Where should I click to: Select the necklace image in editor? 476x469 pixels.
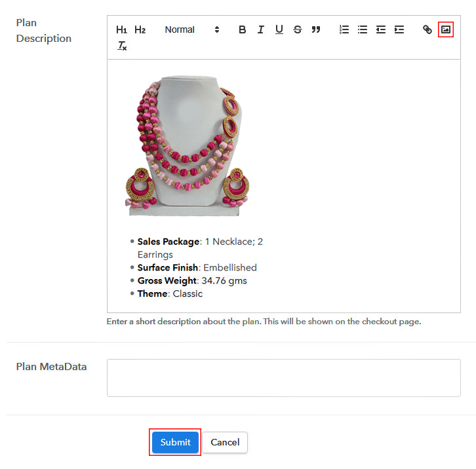click(x=188, y=146)
